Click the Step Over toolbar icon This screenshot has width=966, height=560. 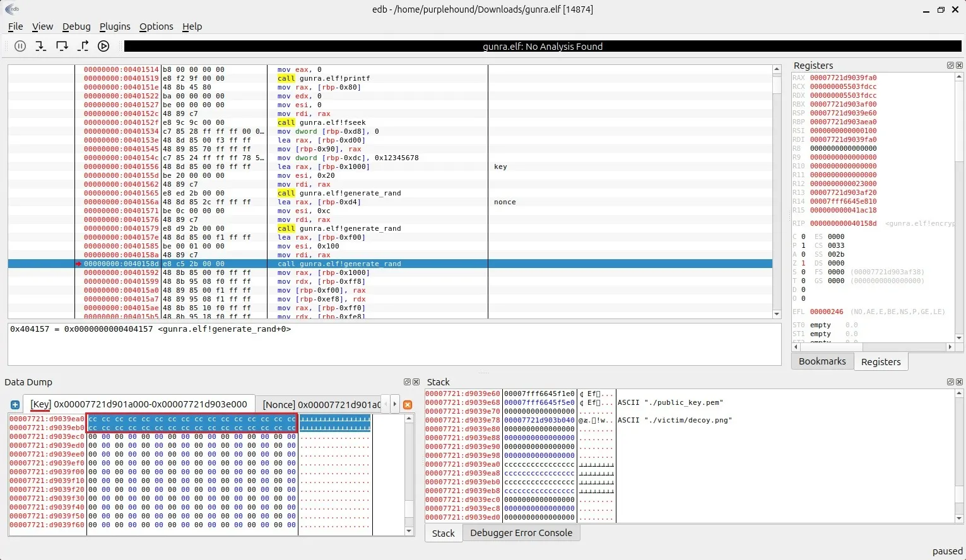pos(62,46)
